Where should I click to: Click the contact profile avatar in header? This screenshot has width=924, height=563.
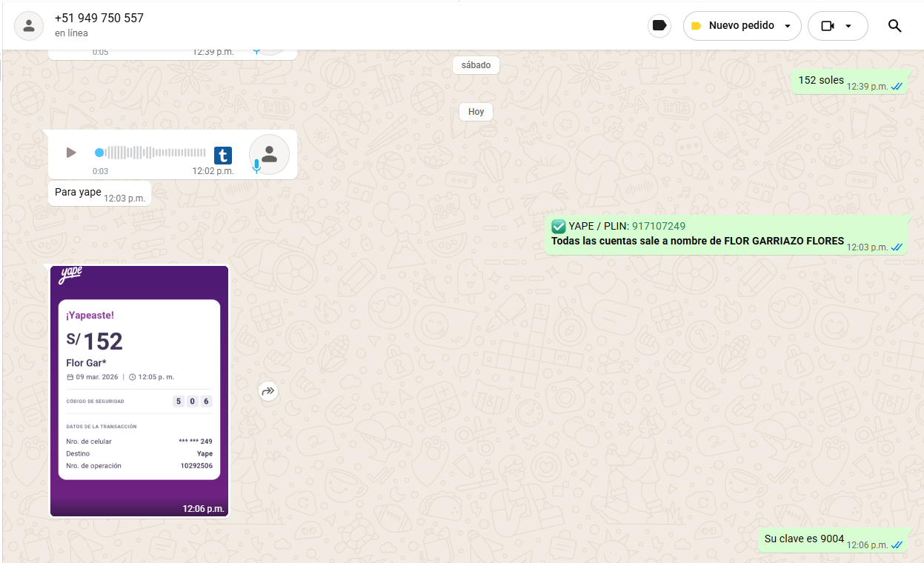point(29,26)
